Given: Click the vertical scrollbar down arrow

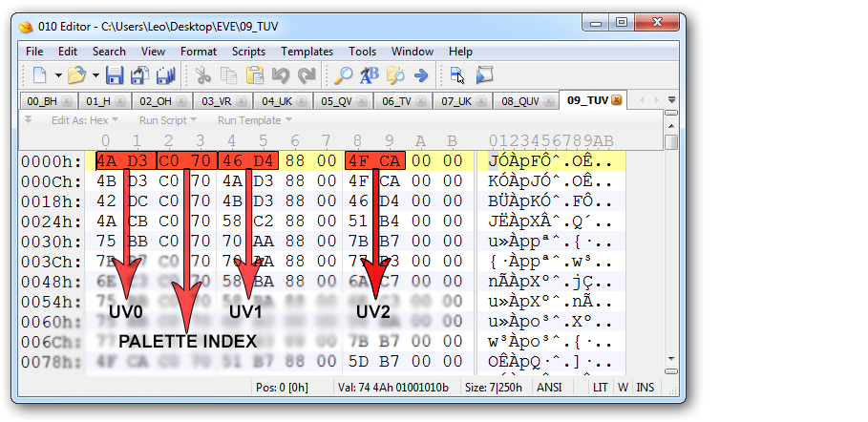Looking at the screenshot, I should (x=671, y=359).
